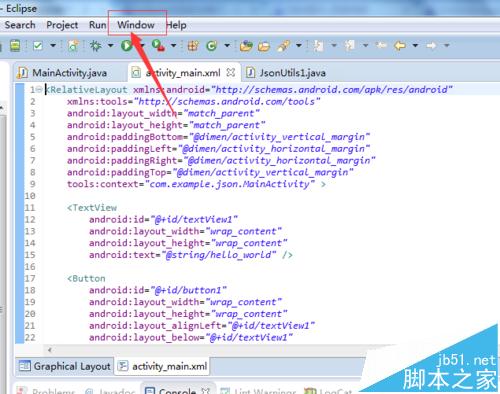The image size is (500, 394).
Task: Open the Run menu
Action: [97, 25]
